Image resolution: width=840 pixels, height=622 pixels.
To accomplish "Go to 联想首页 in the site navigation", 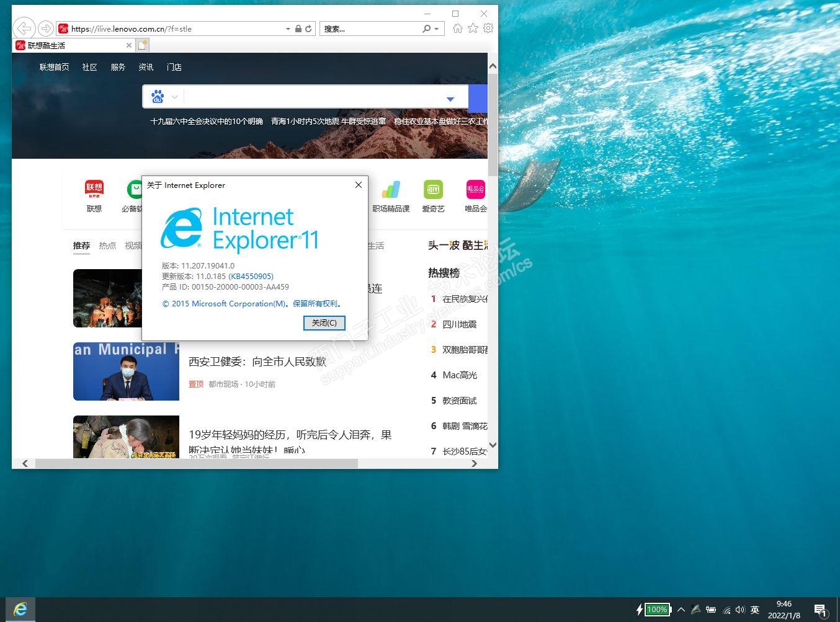I will [55, 67].
